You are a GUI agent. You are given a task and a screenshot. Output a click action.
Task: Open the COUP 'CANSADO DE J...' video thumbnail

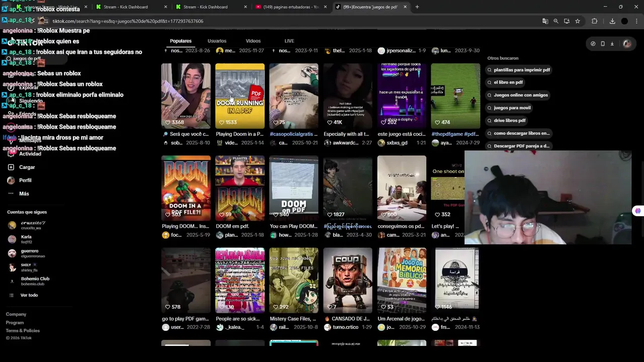[348, 280]
